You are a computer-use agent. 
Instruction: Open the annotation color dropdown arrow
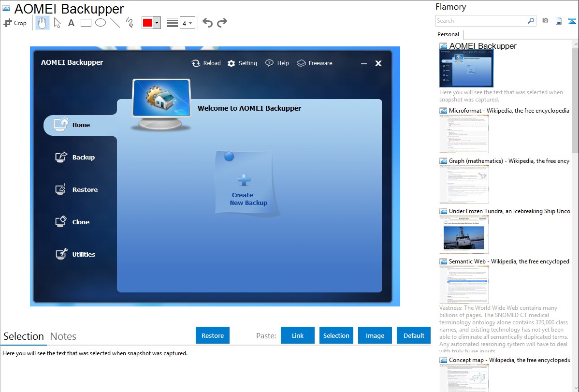coord(157,23)
